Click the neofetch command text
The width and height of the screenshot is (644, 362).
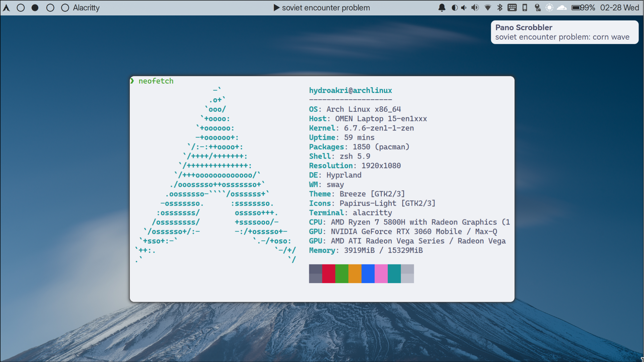(156, 81)
